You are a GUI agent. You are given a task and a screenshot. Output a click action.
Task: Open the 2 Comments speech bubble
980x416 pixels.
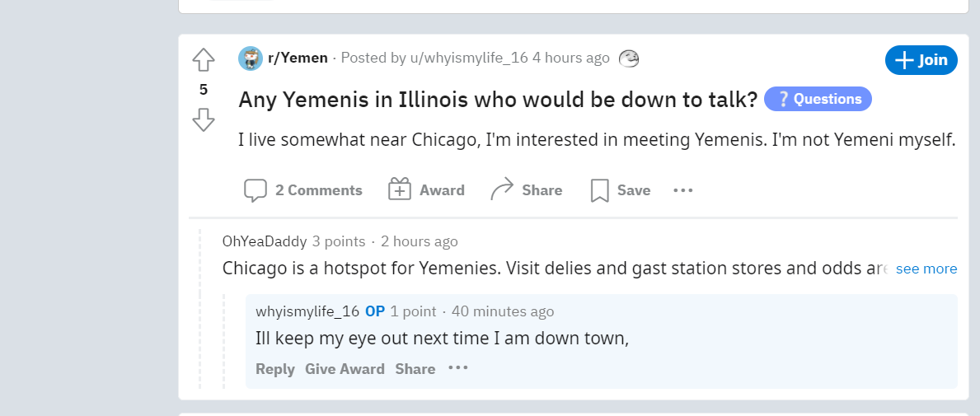255,190
